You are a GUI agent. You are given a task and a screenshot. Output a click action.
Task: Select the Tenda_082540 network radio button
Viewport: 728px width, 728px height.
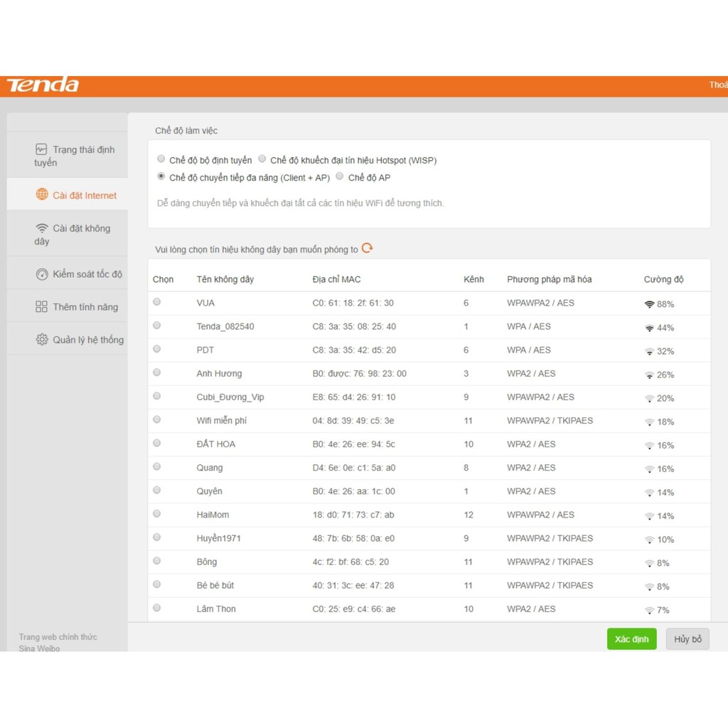tap(156, 326)
